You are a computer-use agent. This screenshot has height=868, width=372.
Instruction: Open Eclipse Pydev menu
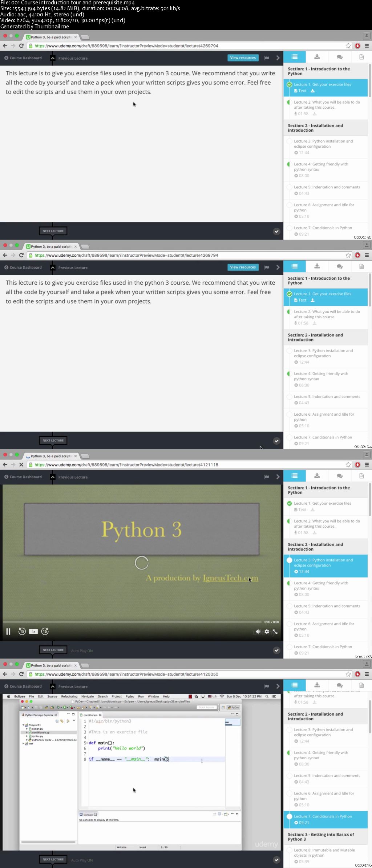pyautogui.click(x=130, y=696)
